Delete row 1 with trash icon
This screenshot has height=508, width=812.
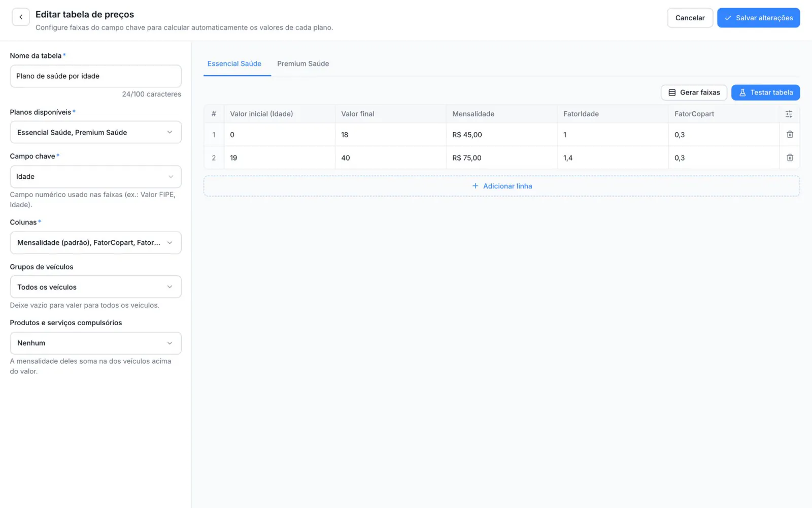pos(790,135)
